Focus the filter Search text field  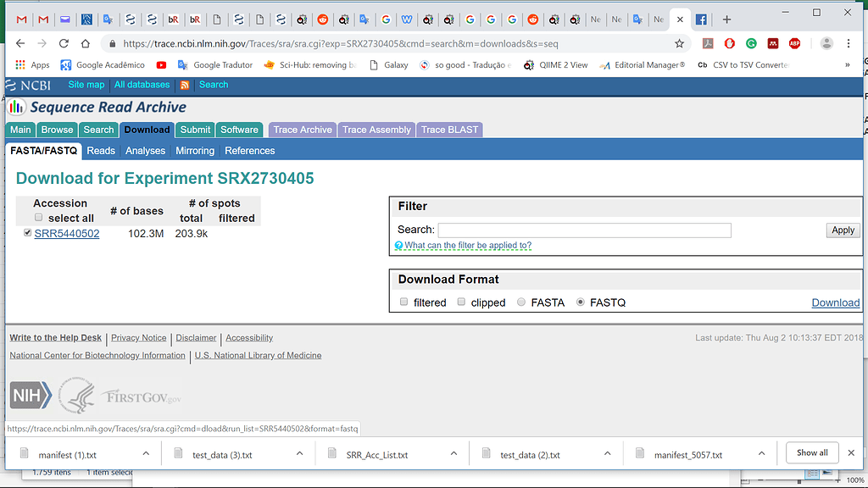585,230
